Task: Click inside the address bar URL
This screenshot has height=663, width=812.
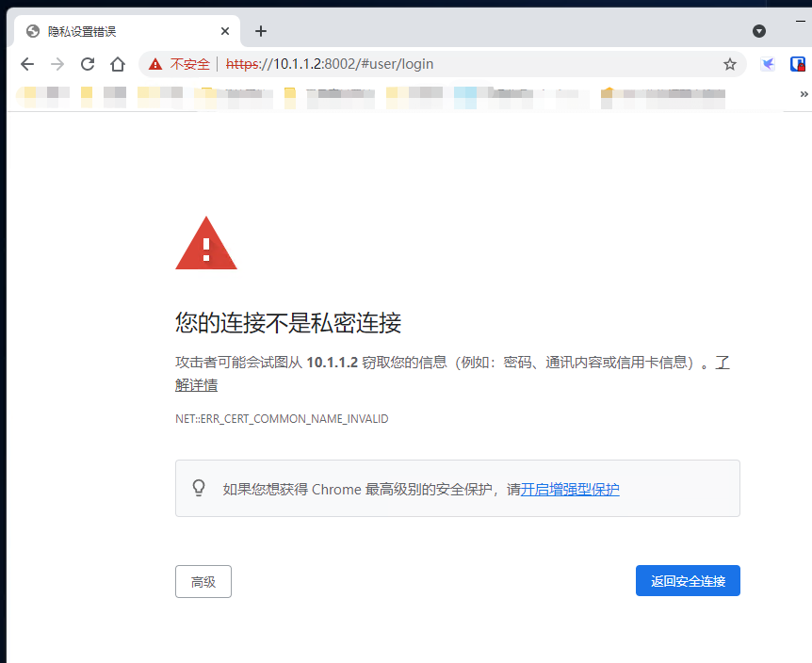Action: [330, 64]
